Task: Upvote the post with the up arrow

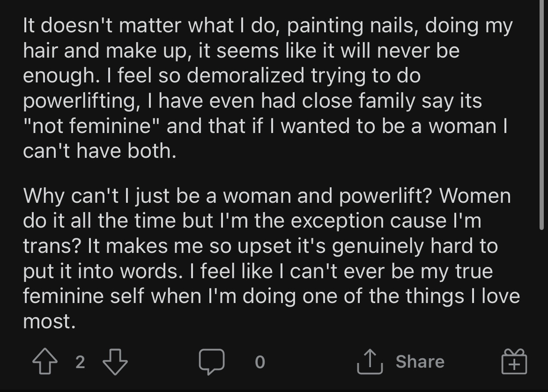Action: 45,362
